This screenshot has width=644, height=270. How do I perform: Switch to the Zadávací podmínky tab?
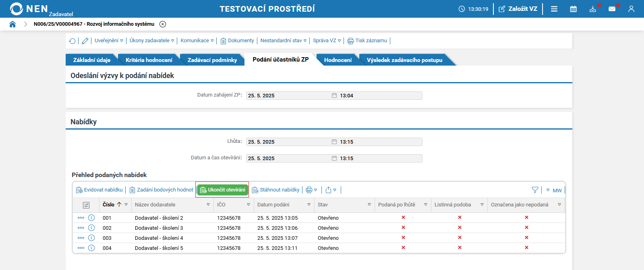[x=212, y=60]
